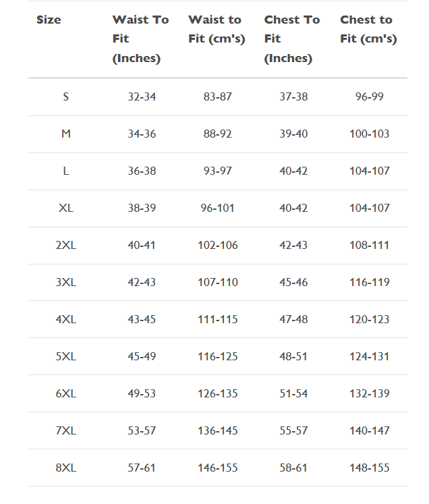Click the Waist To Fit (Inches) header
This screenshot has width=429, height=504.
coord(140,39)
